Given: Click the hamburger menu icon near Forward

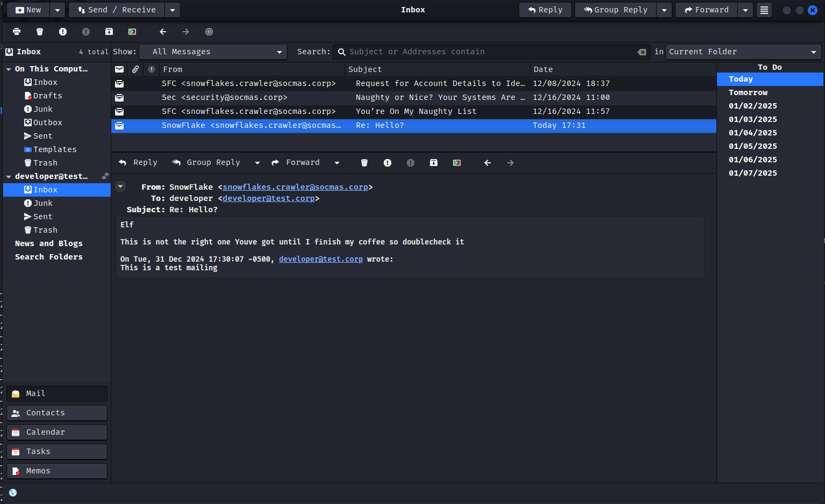Looking at the screenshot, I should (x=764, y=10).
